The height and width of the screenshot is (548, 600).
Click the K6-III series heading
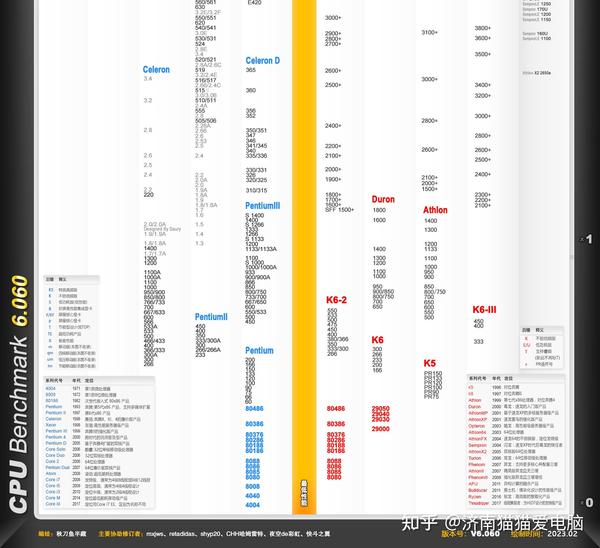pyautogui.click(x=484, y=310)
